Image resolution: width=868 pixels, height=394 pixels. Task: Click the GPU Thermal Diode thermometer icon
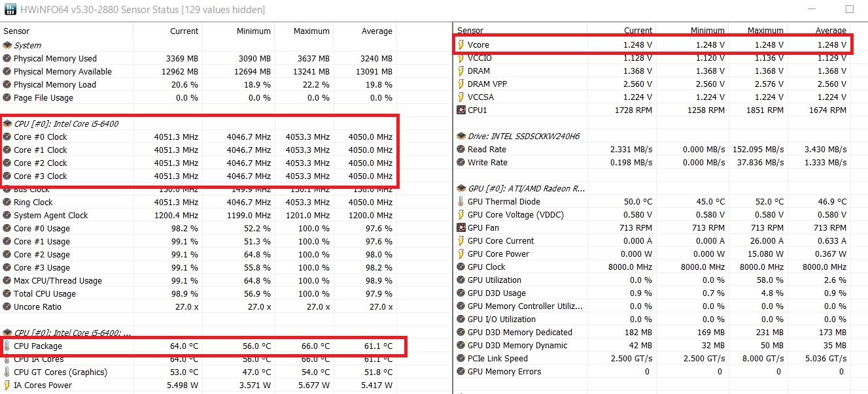pyautogui.click(x=461, y=201)
